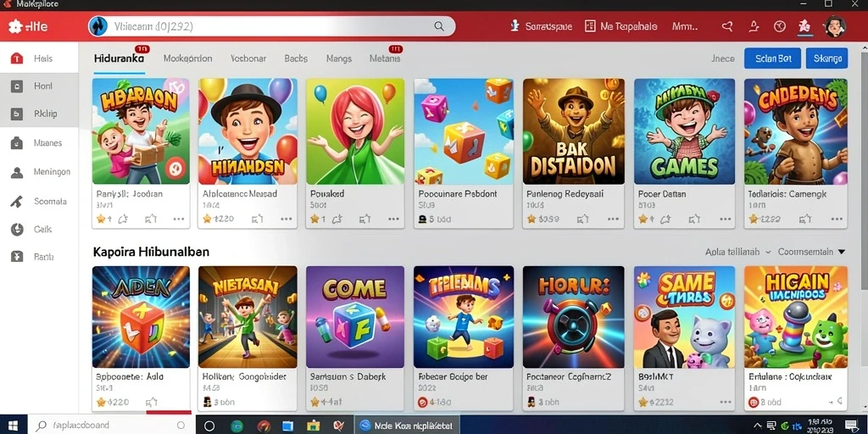Click the magnifier icon in search bar

[439, 26]
